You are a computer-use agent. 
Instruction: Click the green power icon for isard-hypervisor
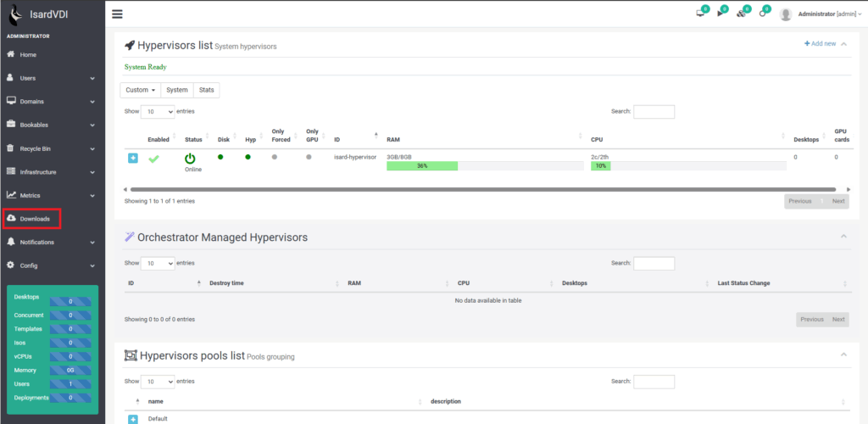coord(190,158)
